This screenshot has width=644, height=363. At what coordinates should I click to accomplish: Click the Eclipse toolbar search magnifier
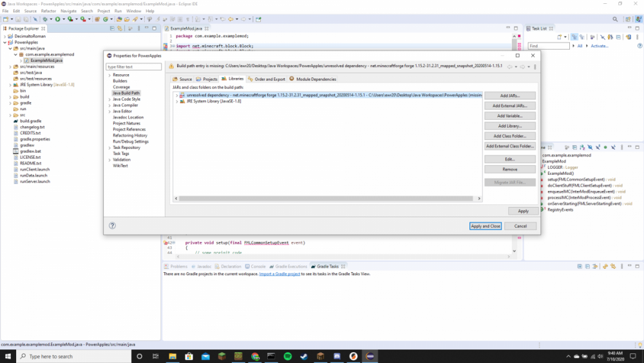(x=615, y=19)
